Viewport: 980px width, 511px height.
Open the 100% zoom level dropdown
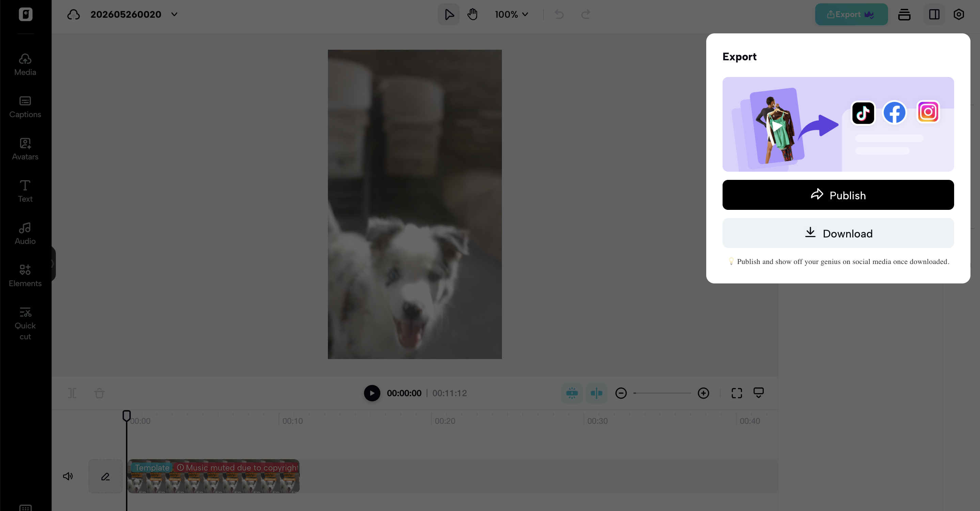tap(512, 14)
